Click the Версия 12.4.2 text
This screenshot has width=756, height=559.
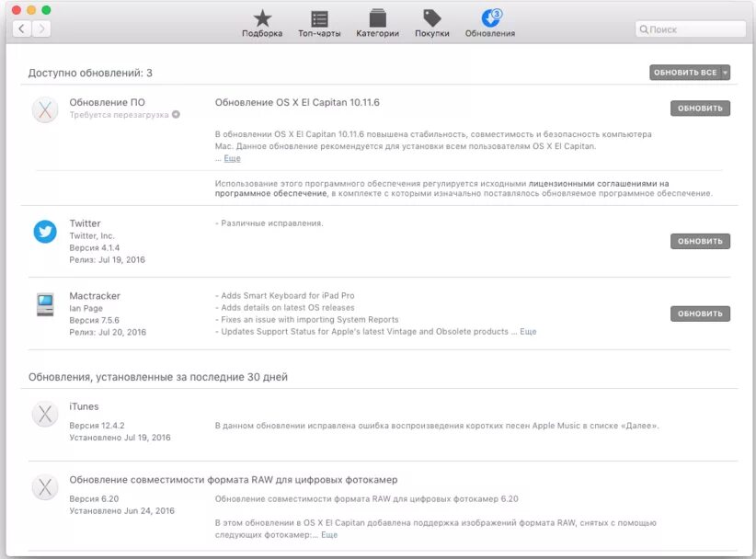pos(97,426)
